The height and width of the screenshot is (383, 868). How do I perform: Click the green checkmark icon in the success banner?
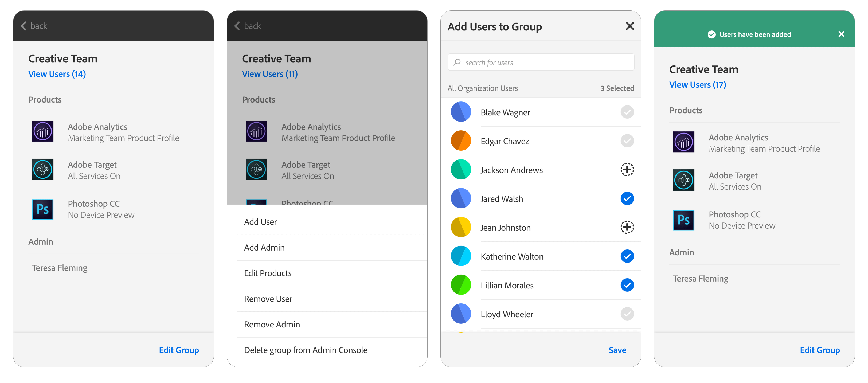711,34
